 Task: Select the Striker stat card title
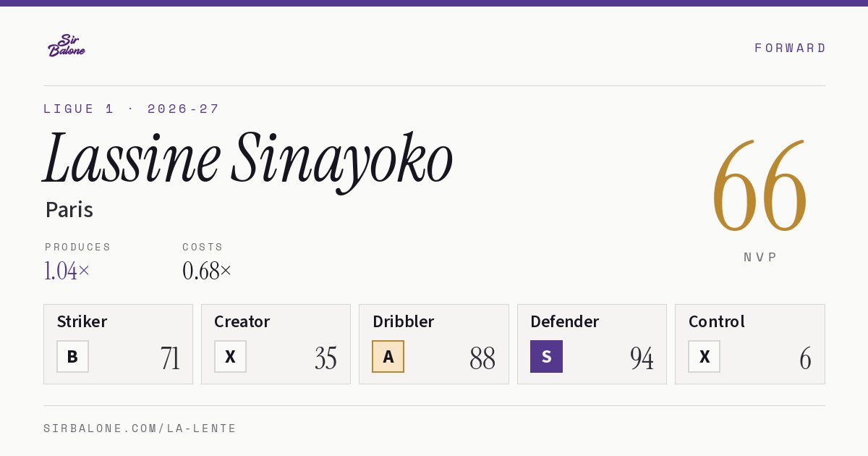tap(82, 321)
